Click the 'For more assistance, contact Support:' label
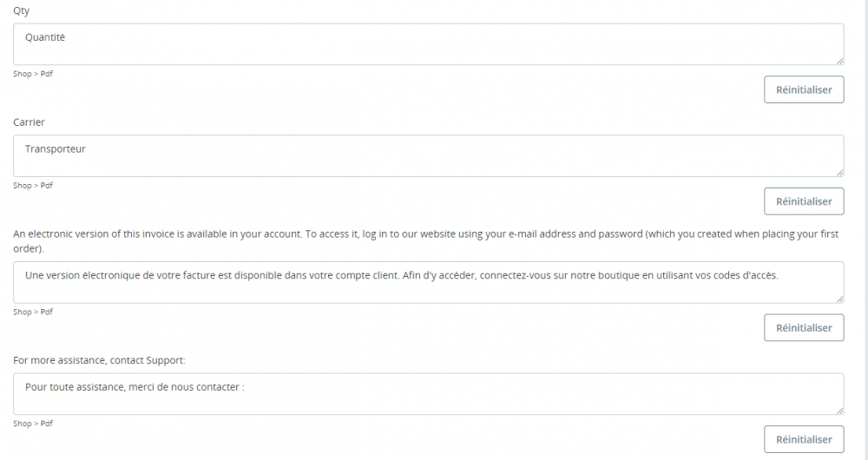 [99, 359]
